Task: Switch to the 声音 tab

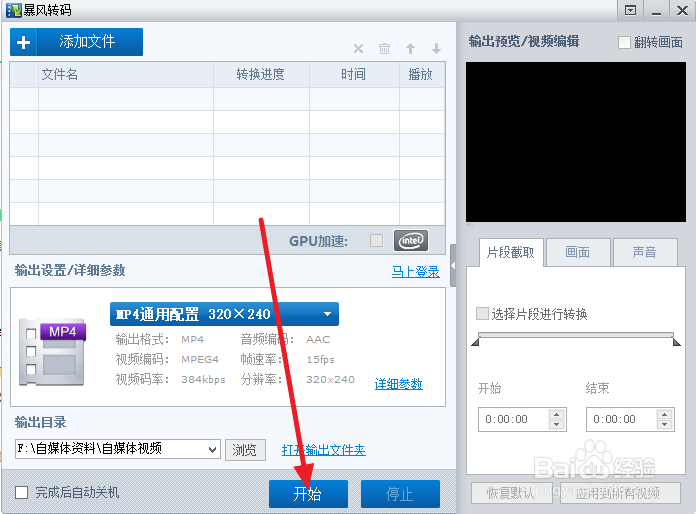Action: point(645,253)
